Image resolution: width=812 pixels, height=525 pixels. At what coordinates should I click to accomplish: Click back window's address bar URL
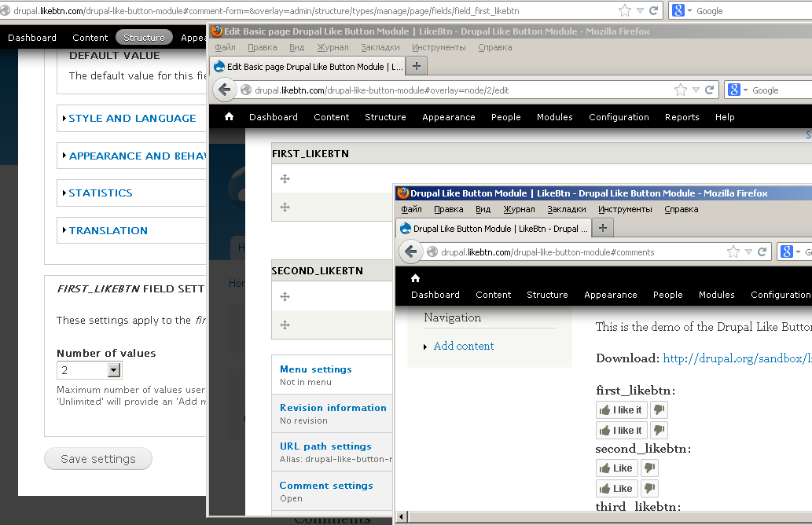(266, 10)
